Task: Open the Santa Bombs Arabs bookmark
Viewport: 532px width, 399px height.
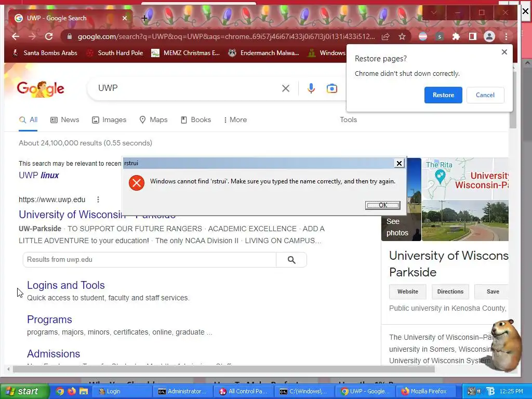Action: [x=45, y=53]
